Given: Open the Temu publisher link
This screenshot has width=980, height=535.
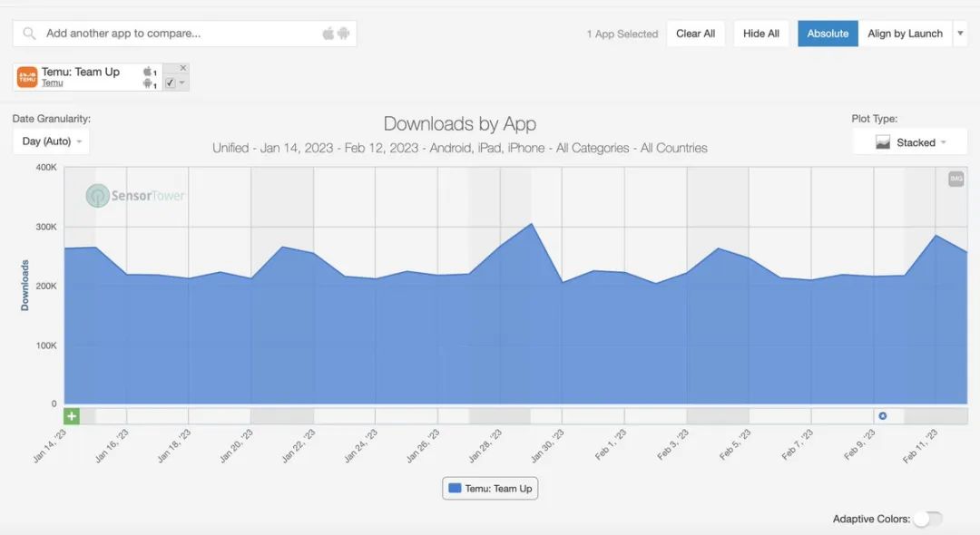Looking at the screenshot, I should 53,83.
